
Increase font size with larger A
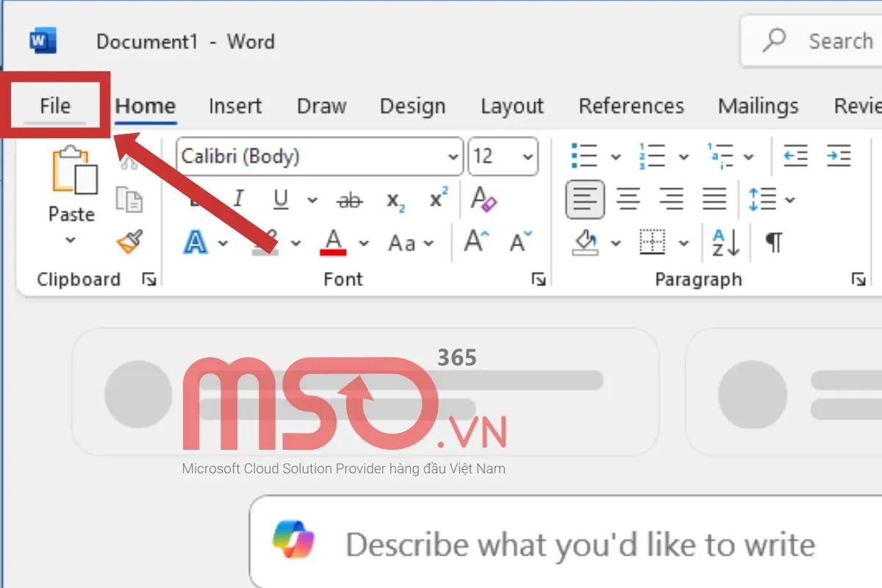476,241
